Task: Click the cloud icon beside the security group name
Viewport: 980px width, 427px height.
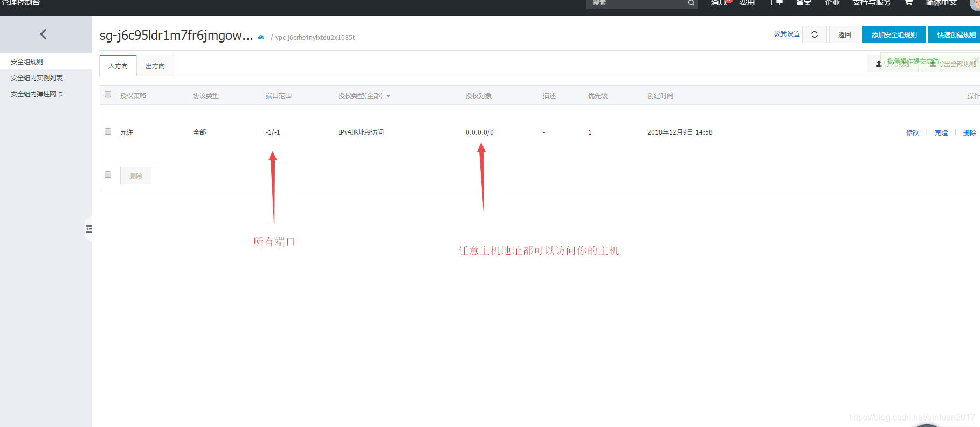Action: coord(261,37)
